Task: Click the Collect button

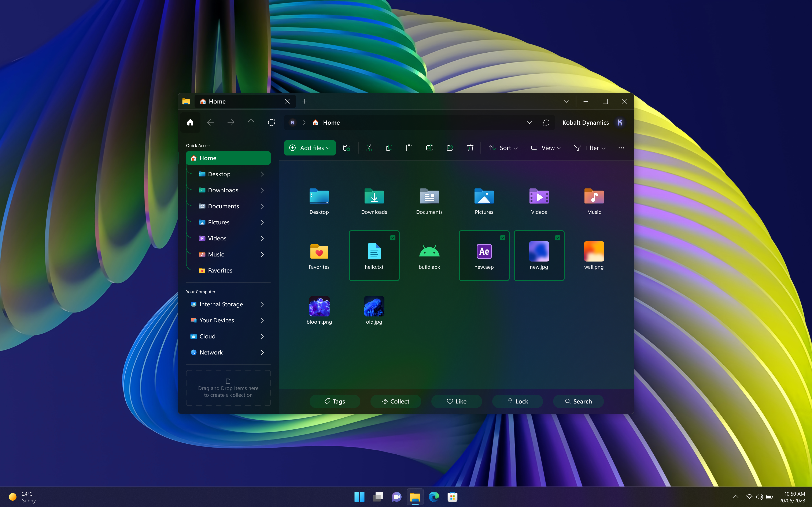Action: [396, 401]
